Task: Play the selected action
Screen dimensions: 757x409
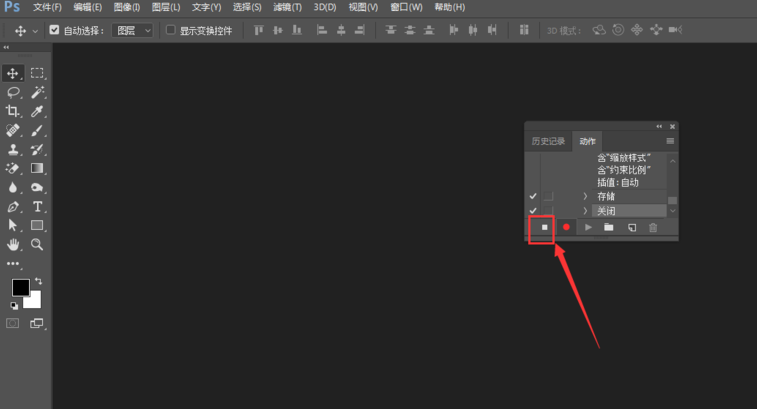Action: click(588, 227)
